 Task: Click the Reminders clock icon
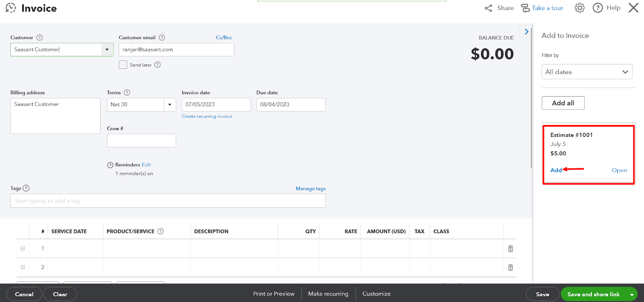tap(110, 165)
